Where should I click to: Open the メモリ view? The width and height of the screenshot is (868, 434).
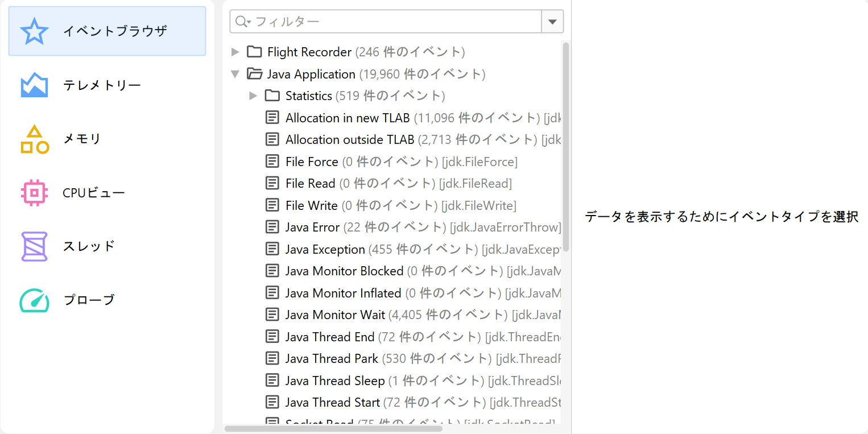[x=107, y=139]
